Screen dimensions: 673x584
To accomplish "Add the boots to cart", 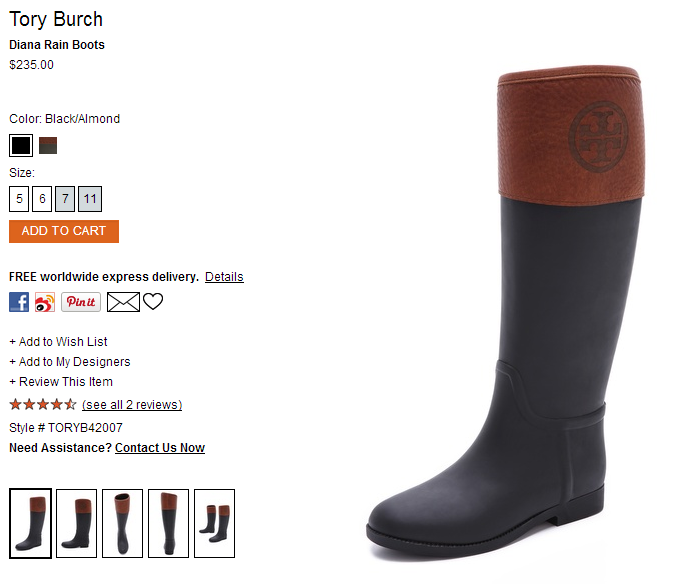I will tap(64, 231).
